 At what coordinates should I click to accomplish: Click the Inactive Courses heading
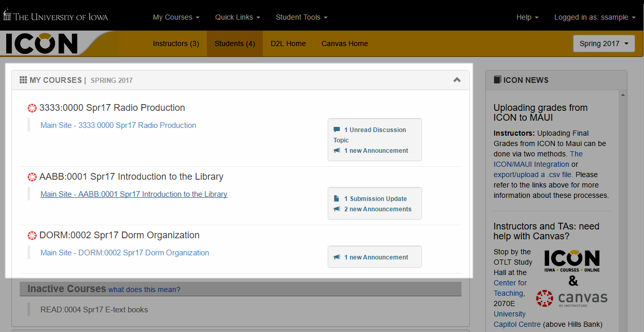click(66, 289)
